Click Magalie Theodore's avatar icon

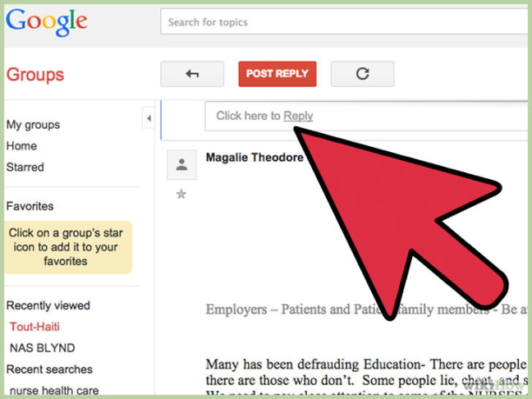click(x=181, y=165)
